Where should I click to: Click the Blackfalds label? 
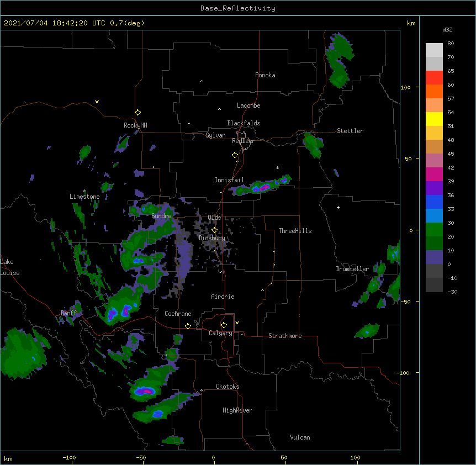coord(244,123)
